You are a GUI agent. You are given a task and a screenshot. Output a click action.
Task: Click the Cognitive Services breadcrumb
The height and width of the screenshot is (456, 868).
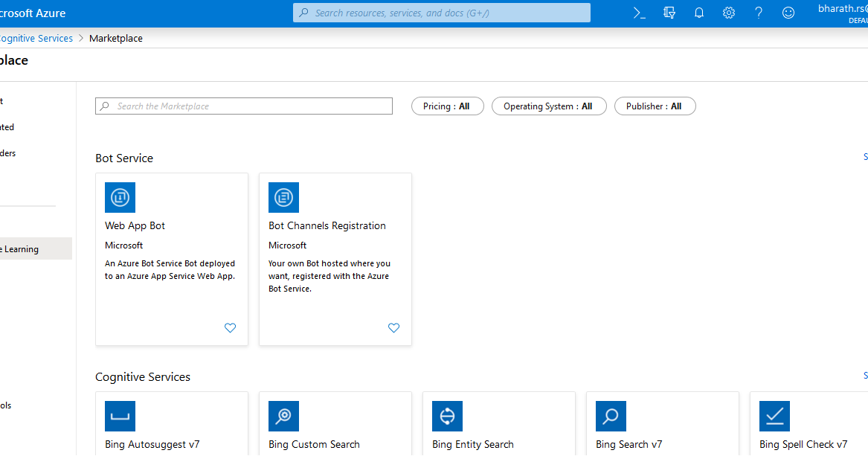[x=36, y=38]
